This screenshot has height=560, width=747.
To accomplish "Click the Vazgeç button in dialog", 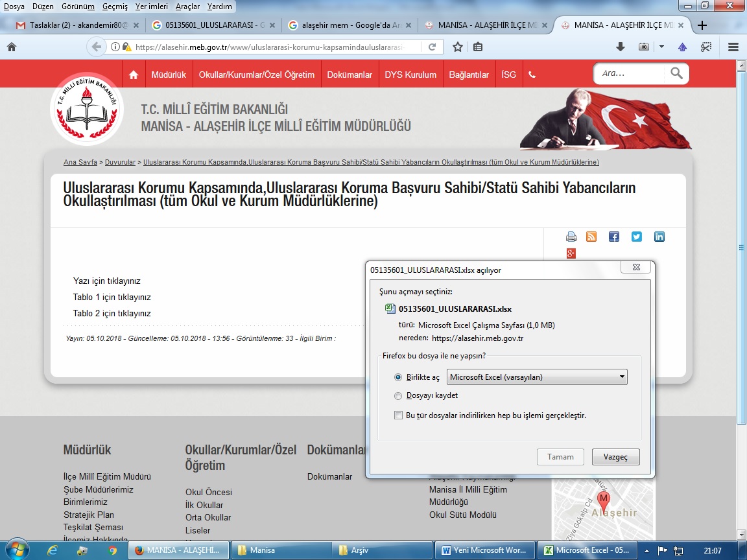I will click(615, 457).
